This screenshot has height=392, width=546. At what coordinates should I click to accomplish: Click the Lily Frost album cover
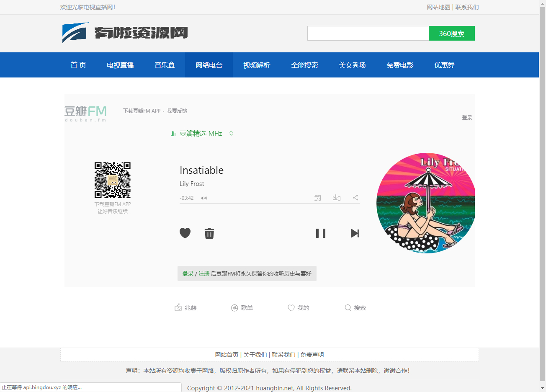pyautogui.click(x=426, y=203)
